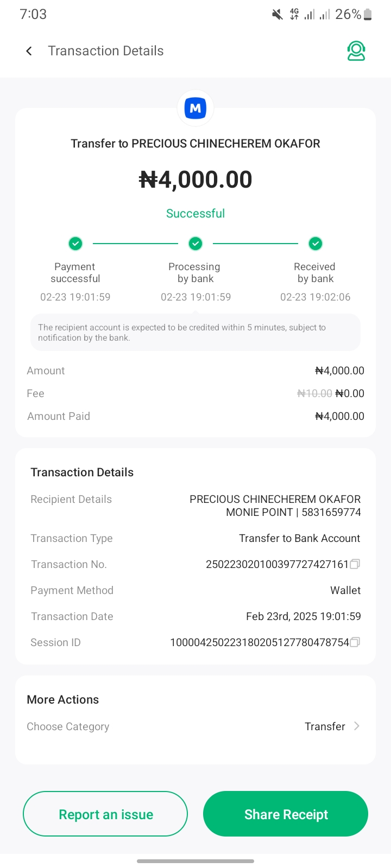391x868 pixels.
Task: Open customer support headset icon
Action: [356, 51]
